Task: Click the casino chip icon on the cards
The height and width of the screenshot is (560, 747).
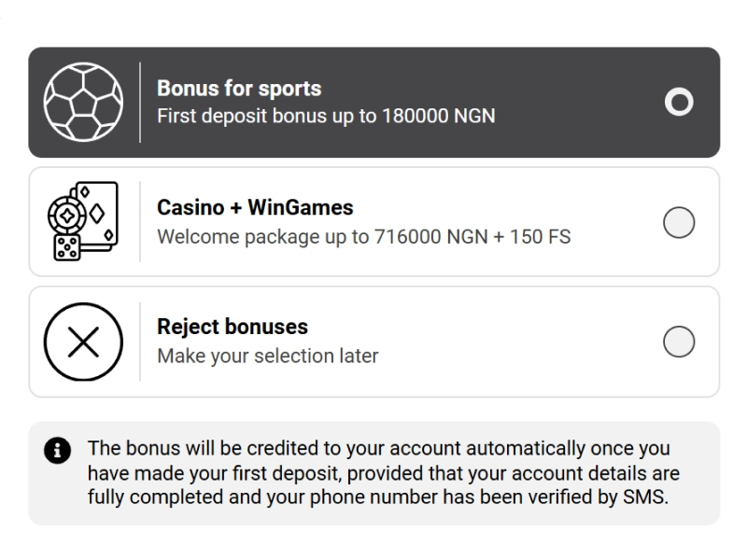Action: click(68, 216)
